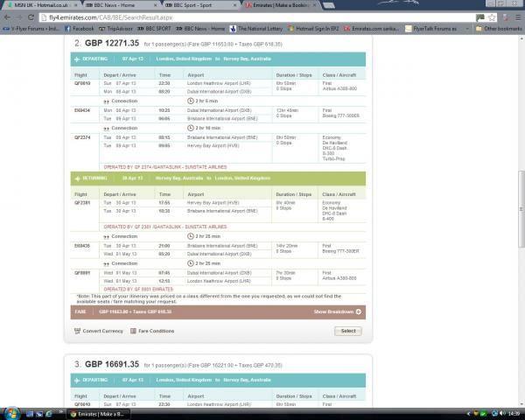This screenshot has height=420, width=525.
Task: Open Emirates window in the taskbar
Action: coord(98,414)
